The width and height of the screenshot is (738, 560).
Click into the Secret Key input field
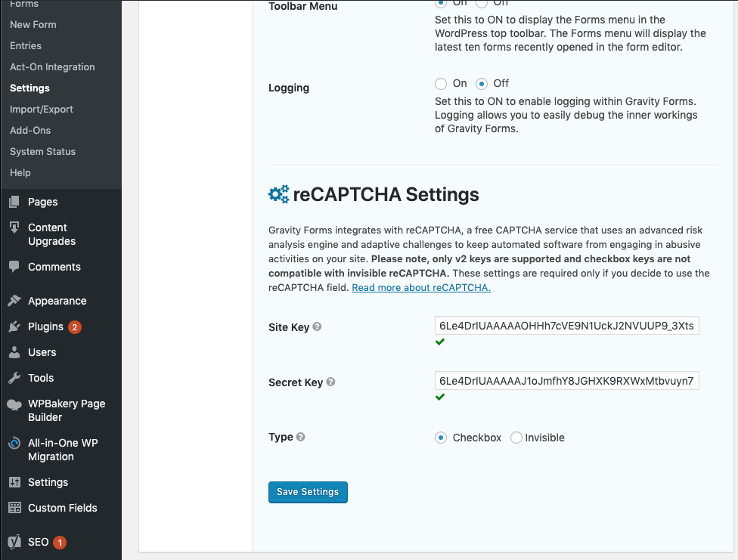pyautogui.click(x=566, y=381)
